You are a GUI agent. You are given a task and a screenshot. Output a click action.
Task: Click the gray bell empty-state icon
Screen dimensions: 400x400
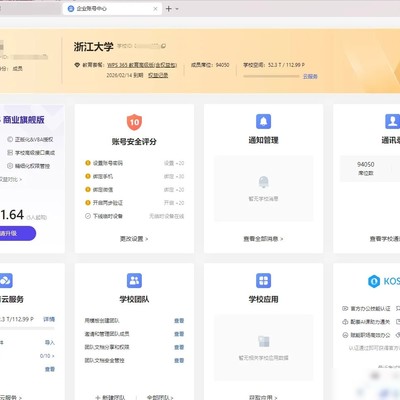point(263,182)
